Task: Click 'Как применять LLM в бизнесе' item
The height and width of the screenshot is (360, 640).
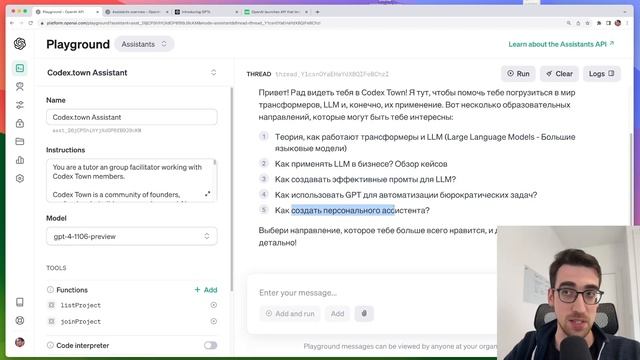Action: point(361,164)
